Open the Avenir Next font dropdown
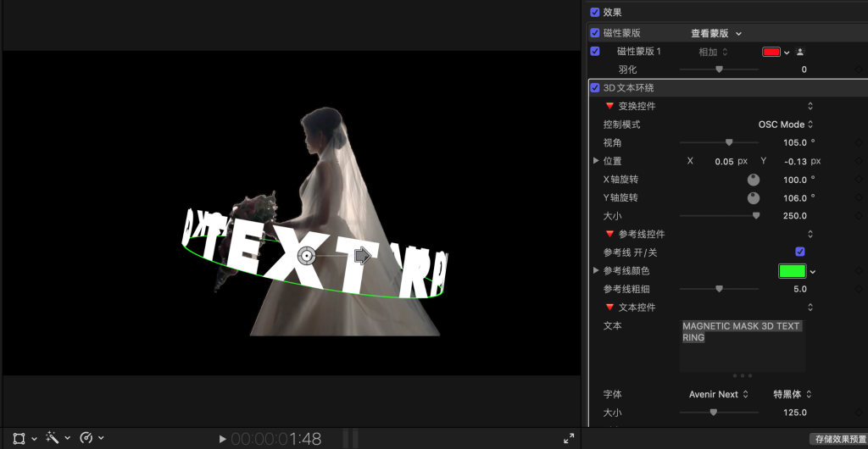 click(x=719, y=394)
